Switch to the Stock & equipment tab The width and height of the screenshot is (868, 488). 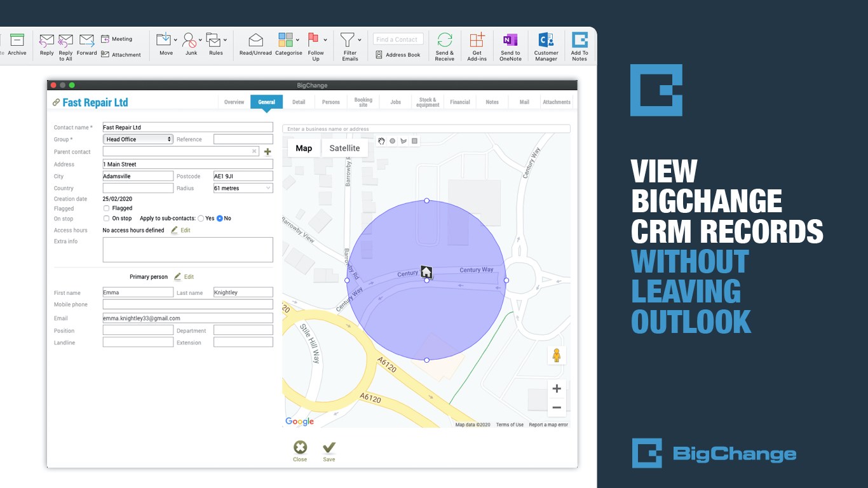click(x=428, y=102)
